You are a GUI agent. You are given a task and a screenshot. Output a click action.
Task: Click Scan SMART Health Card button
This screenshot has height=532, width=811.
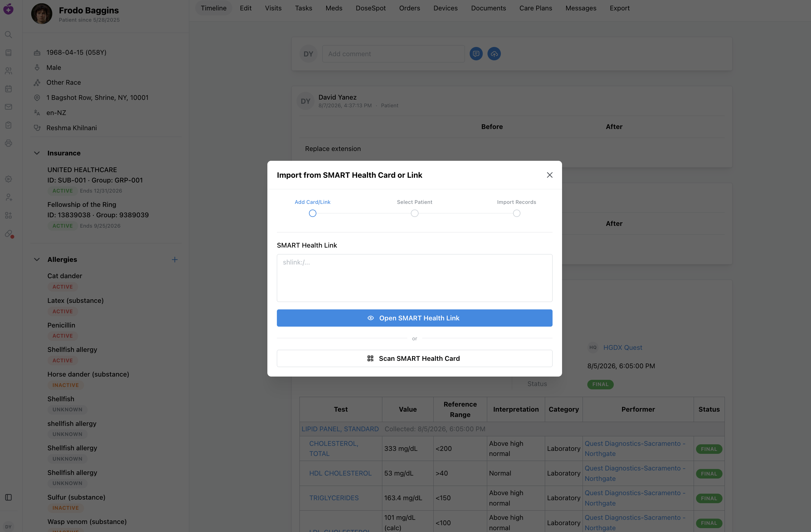414,358
